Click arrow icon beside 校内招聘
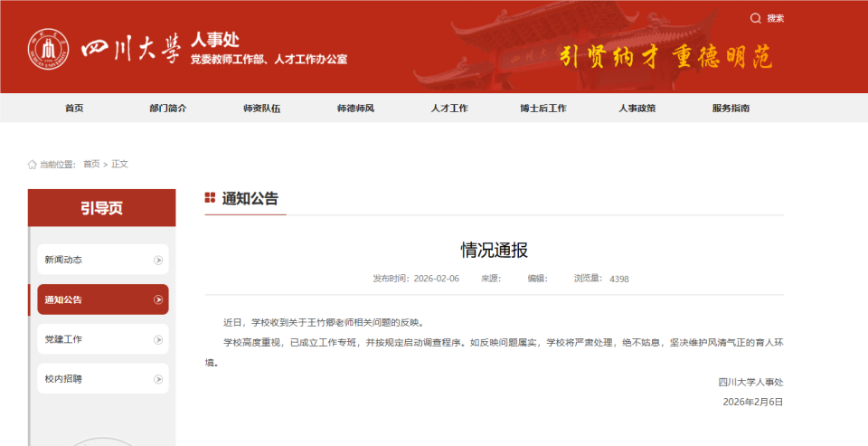868x446 pixels. point(158,379)
